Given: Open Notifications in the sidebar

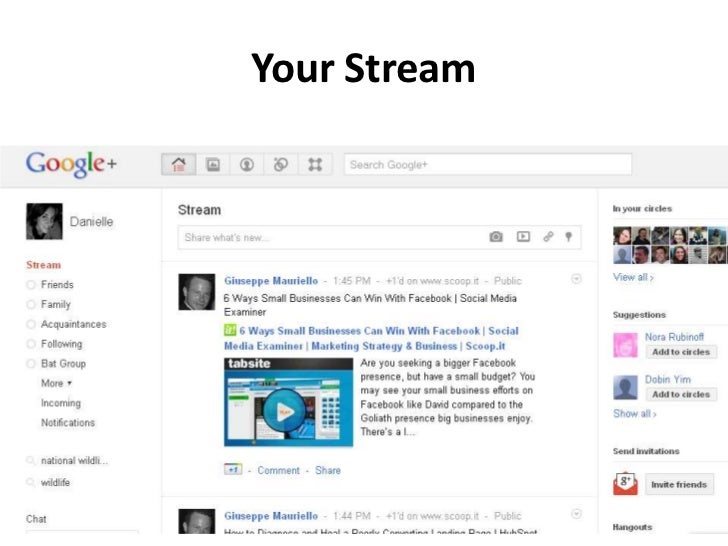Looking at the screenshot, I should point(68,422).
